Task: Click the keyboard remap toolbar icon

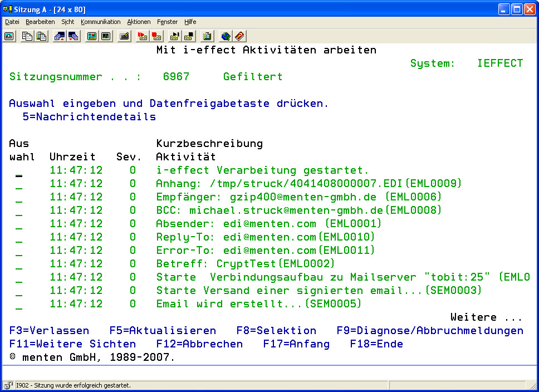Action: pyautogui.click(x=125, y=36)
